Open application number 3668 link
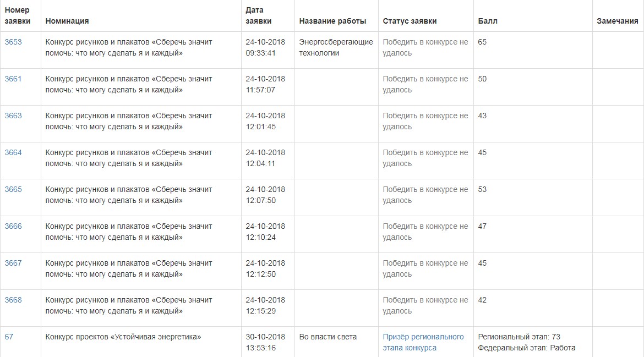 coord(13,300)
